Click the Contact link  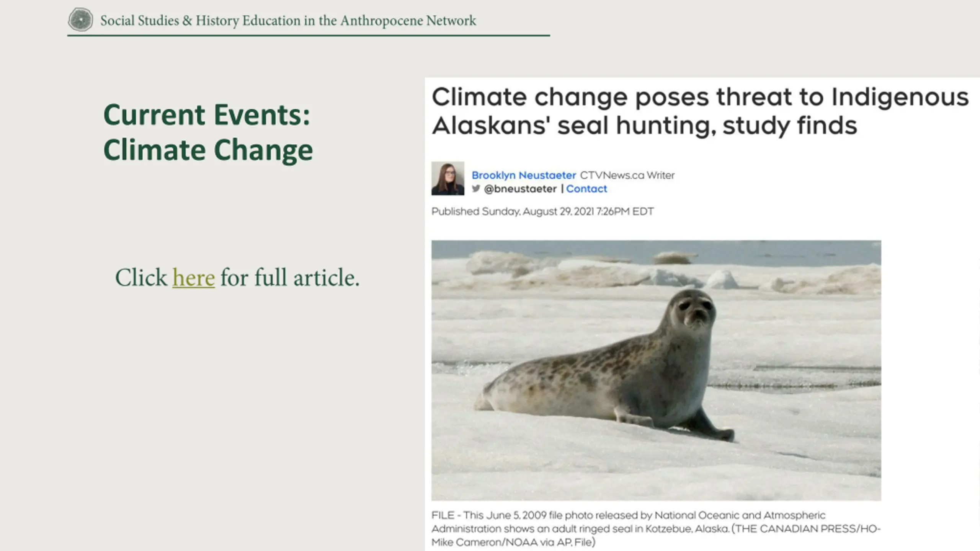tap(586, 189)
